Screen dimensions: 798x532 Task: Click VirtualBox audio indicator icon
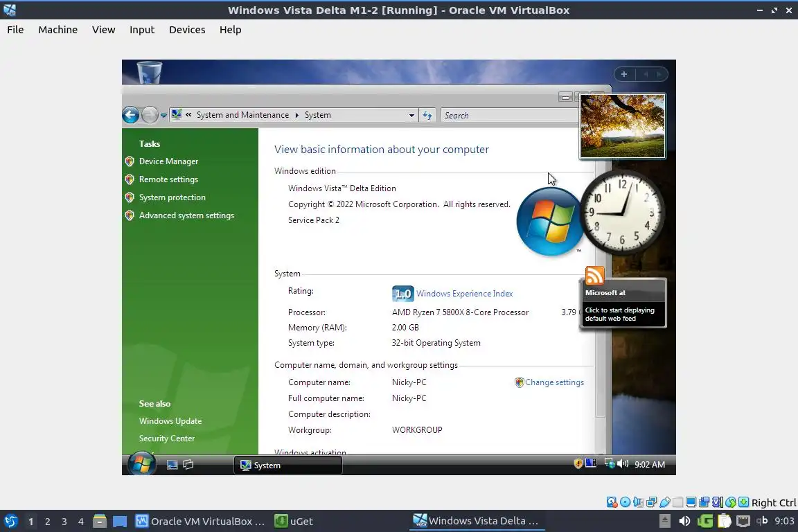pos(638,502)
